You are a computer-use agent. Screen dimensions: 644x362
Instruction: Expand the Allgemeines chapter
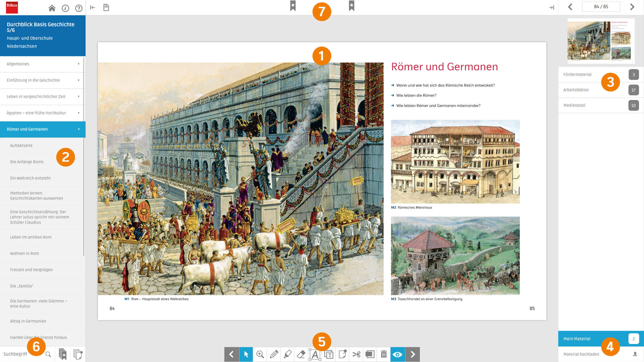(x=42, y=64)
